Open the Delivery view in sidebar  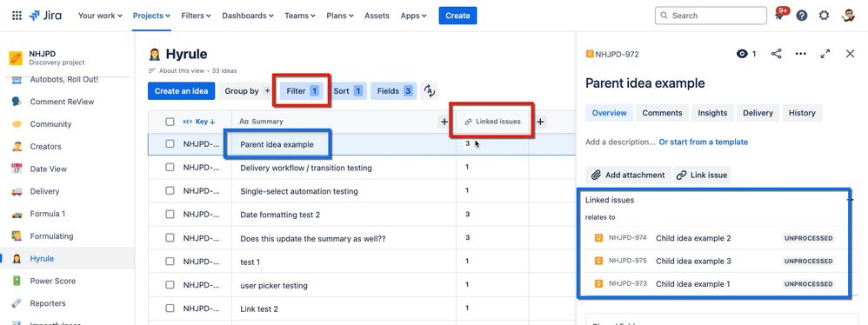(44, 191)
